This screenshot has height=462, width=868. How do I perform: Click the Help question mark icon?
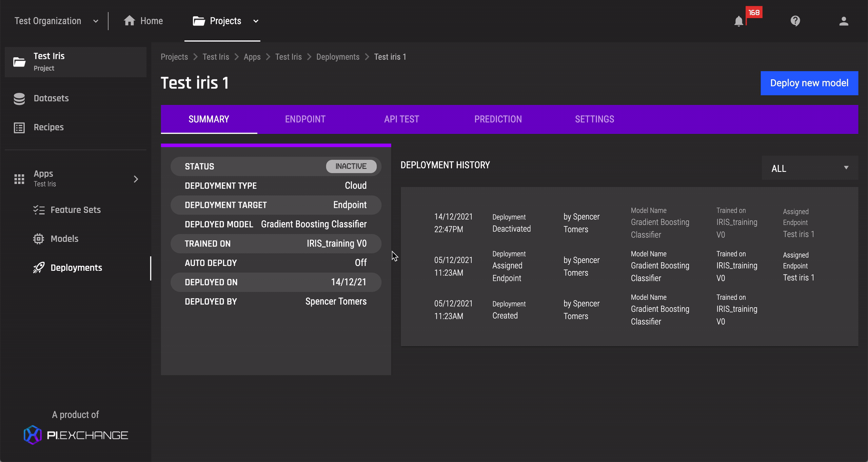pyautogui.click(x=795, y=21)
